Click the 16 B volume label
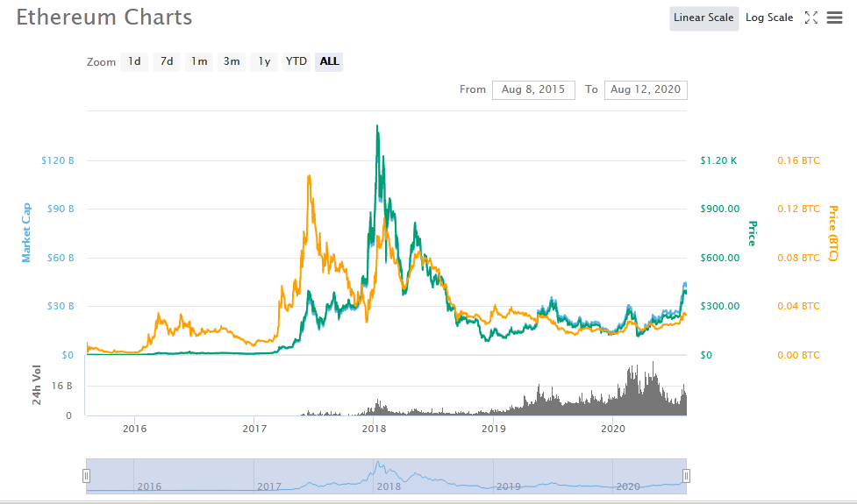Image resolution: width=857 pixels, height=504 pixels. (x=61, y=386)
